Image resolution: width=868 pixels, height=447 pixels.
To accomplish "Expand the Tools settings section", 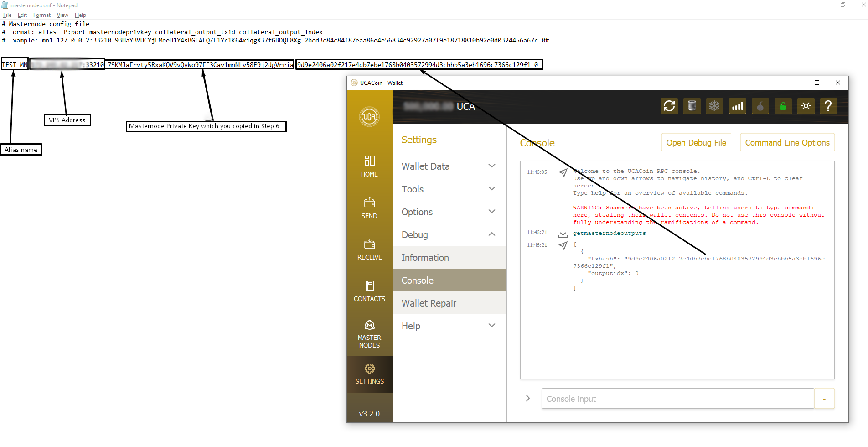I will 449,189.
